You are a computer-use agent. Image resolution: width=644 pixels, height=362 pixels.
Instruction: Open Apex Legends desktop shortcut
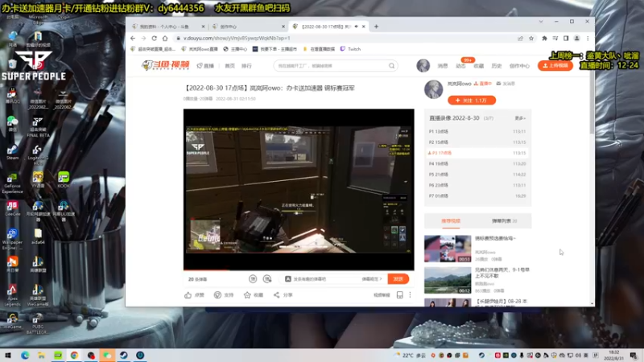12,295
